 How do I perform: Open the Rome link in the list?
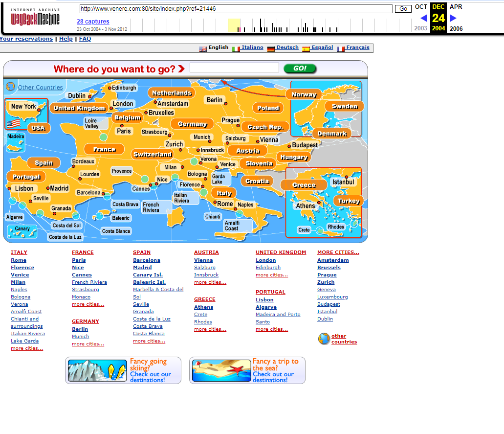click(x=19, y=260)
